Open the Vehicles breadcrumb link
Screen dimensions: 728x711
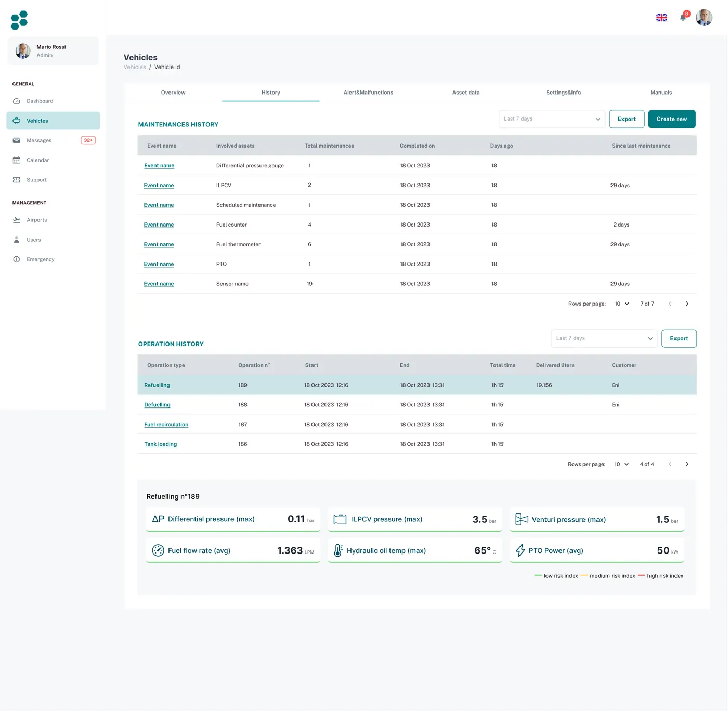click(x=135, y=67)
